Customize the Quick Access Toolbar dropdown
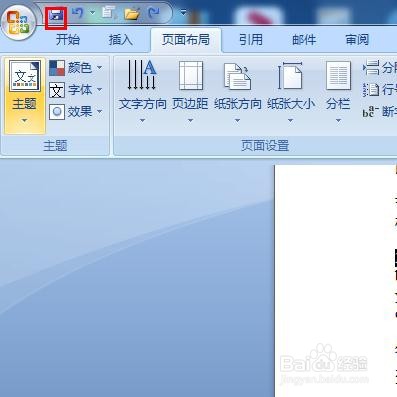The height and width of the screenshot is (397, 397). pos(183,13)
